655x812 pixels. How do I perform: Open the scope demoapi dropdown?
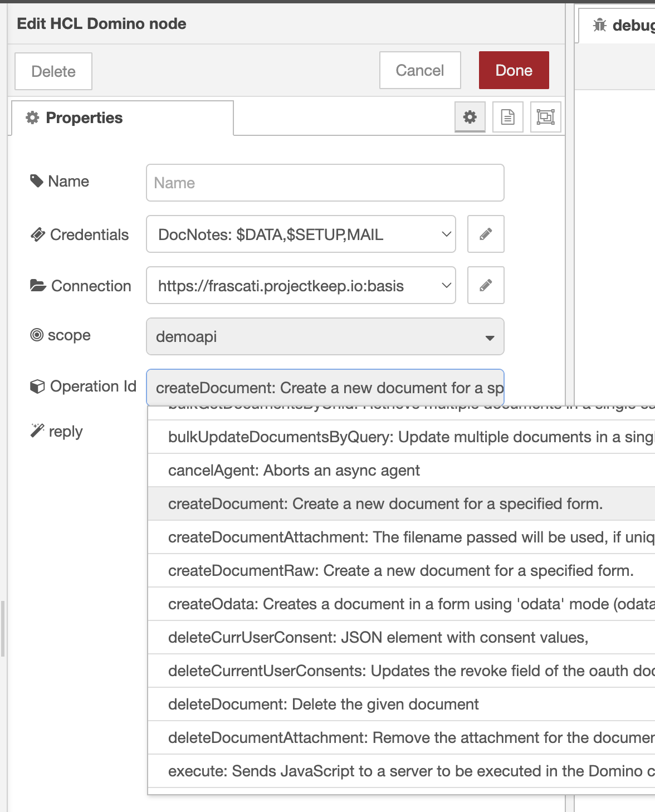pyautogui.click(x=325, y=336)
